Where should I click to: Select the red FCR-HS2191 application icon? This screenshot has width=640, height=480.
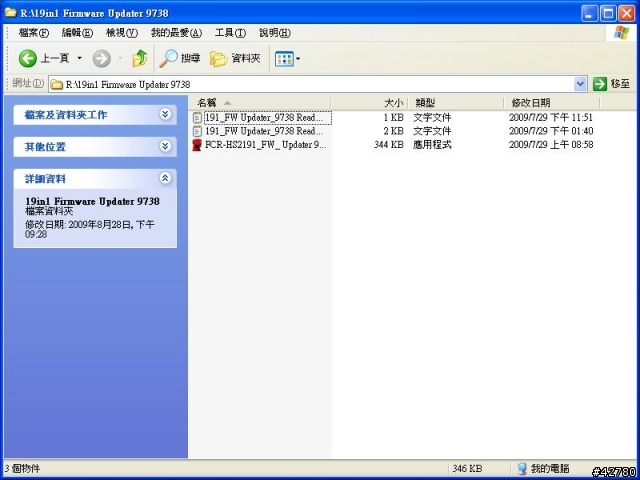pos(198,145)
